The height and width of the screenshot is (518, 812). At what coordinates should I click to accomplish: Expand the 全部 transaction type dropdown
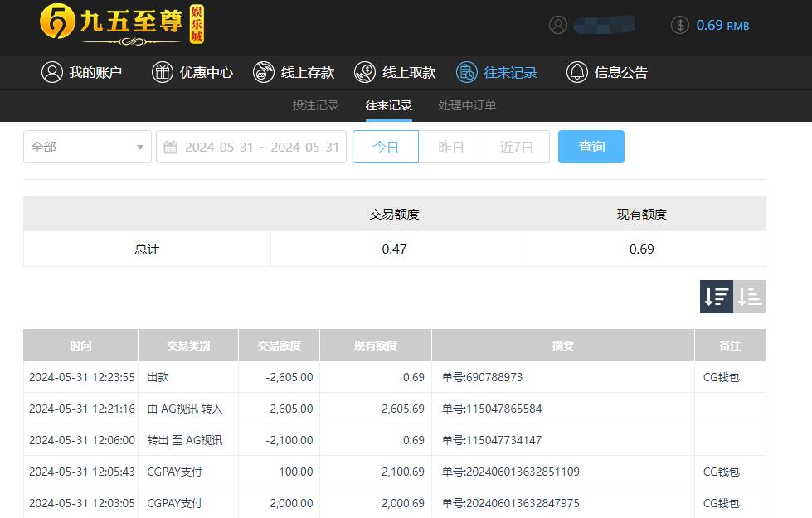click(86, 147)
